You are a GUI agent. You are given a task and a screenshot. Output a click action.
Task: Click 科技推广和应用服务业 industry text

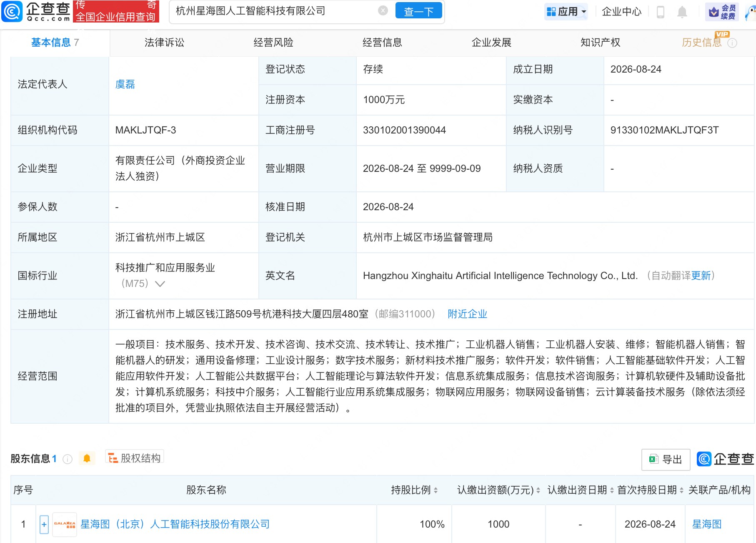(x=165, y=268)
